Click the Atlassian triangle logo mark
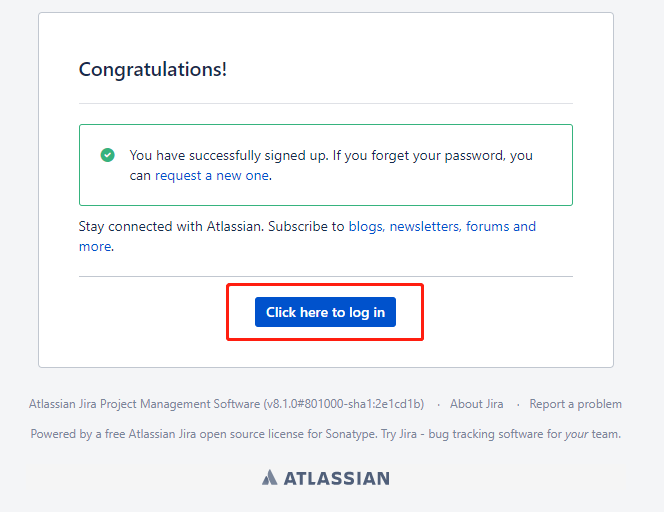Viewport: 664px width, 512px height. point(269,478)
